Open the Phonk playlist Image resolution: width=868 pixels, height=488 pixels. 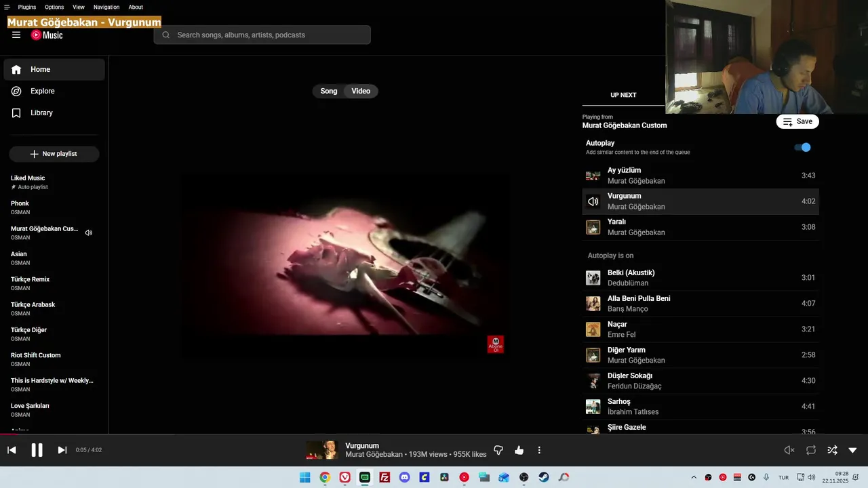coord(54,207)
